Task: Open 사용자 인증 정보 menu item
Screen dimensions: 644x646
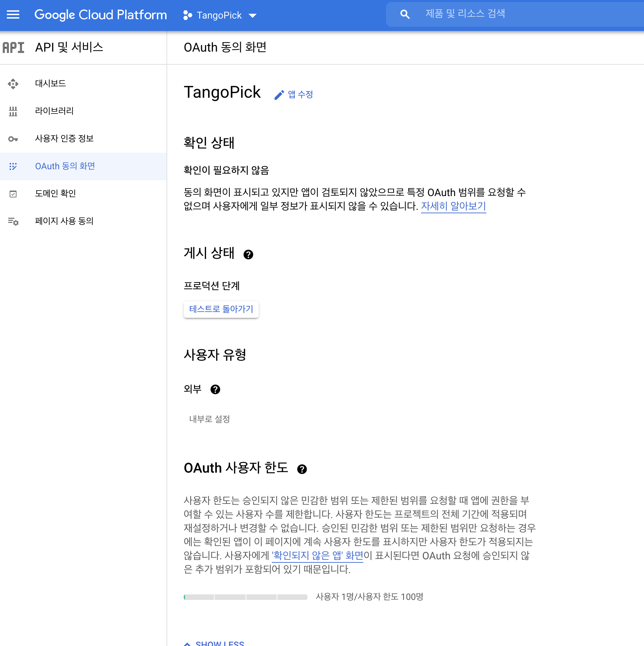Action: (83, 139)
